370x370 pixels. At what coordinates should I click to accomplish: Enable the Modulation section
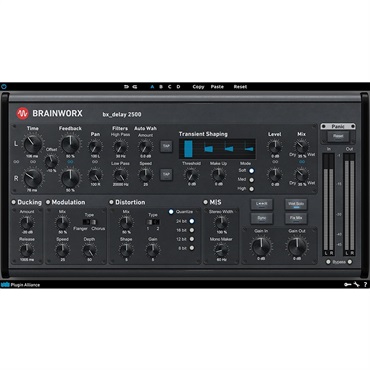(x=48, y=202)
